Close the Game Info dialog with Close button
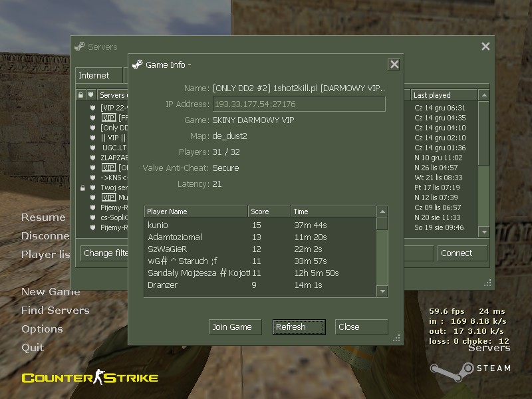This screenshot has height=399, width=532. [361, 327]
